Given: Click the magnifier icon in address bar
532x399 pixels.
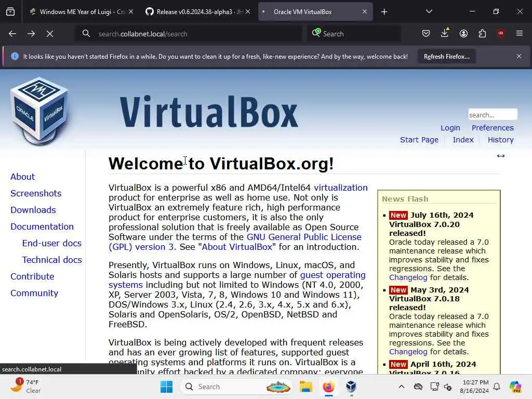Looking at the screenshot, I should (86, 33).
